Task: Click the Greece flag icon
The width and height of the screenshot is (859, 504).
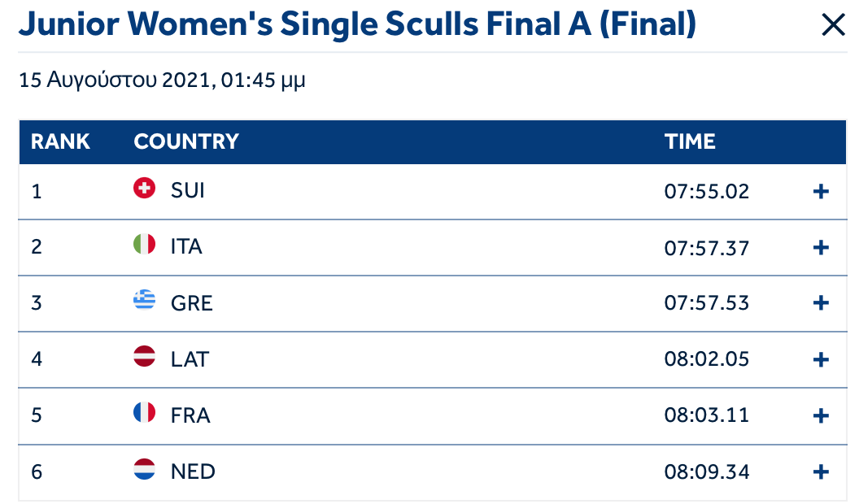Action: point(144,300)
